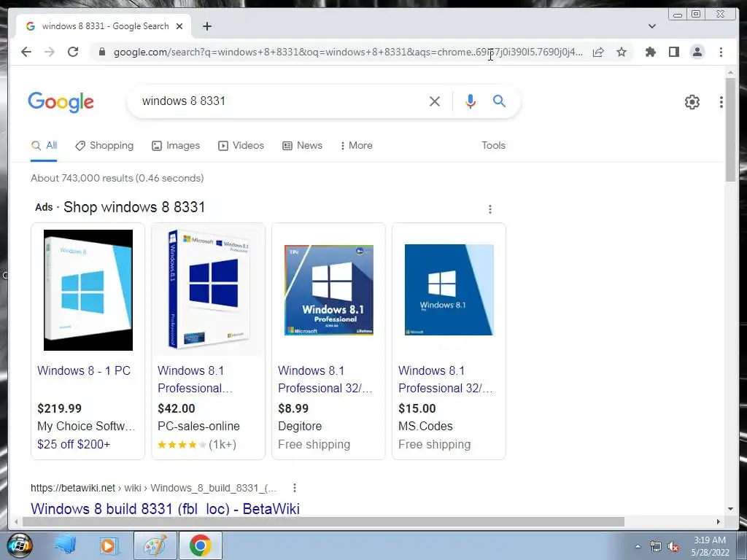Click the betawiki.net result URL breadcrumb

pyautogui.click(x=153, y=488)
